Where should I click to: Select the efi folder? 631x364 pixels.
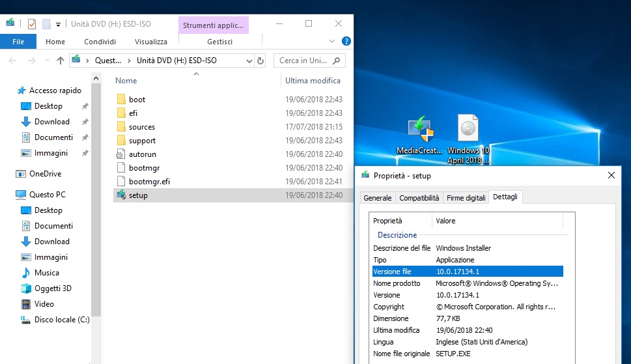click(x=133, y=113)
